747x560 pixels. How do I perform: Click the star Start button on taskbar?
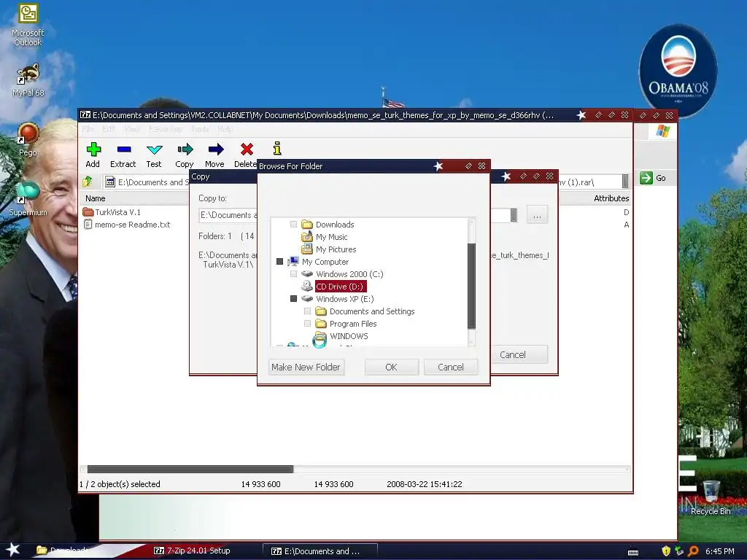point(13,550)
